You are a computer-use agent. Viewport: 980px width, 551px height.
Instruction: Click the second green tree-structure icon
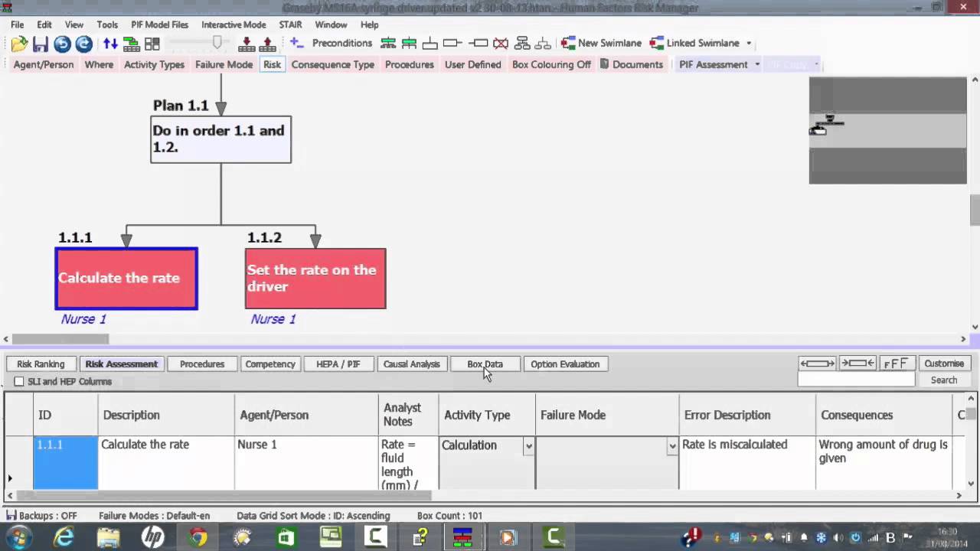[409, 43]
